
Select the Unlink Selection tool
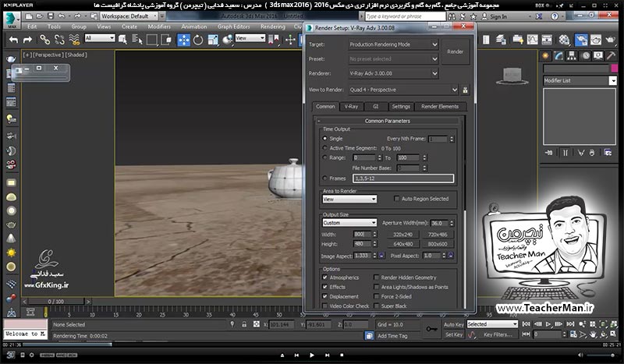59,40
